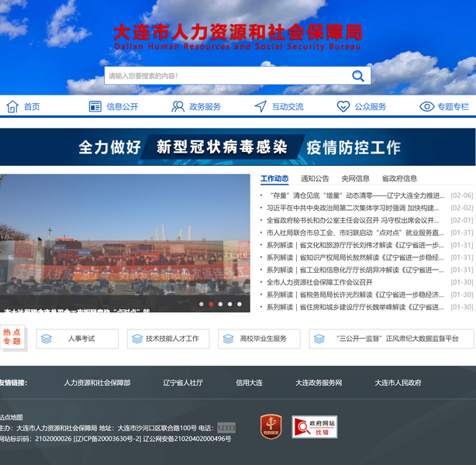Click the 互动交流 paper plane icon
Screen dimensions: 476x465
pyautogui.click(x=260, y=107)
